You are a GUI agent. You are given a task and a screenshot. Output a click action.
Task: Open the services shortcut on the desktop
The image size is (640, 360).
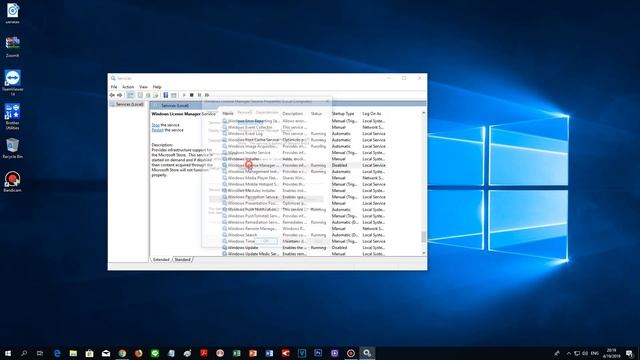[13, 13]
